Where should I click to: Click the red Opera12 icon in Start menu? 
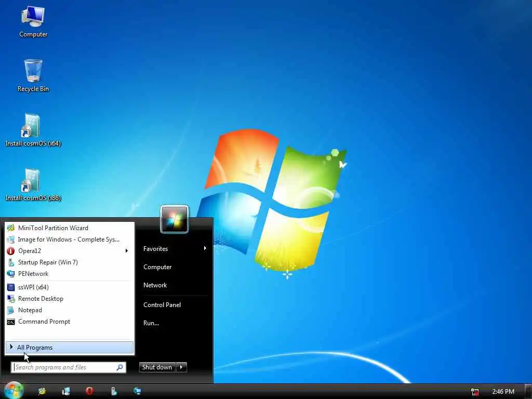click(x=11, y=251)
